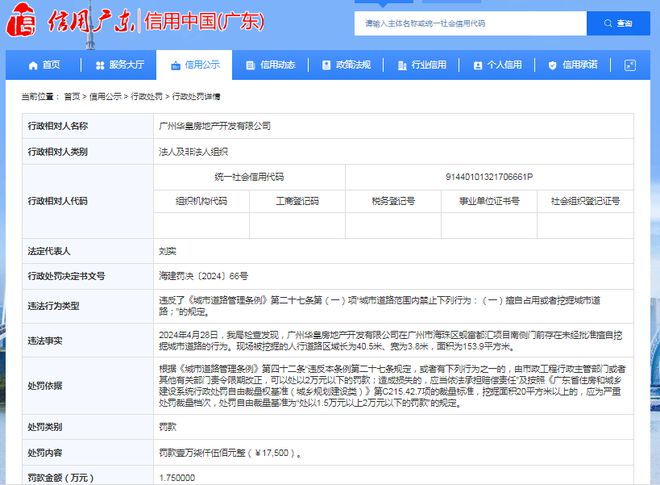
Task: Select the penalty type value 罚款
Action: pyautogui.click(x=167, y=427)
